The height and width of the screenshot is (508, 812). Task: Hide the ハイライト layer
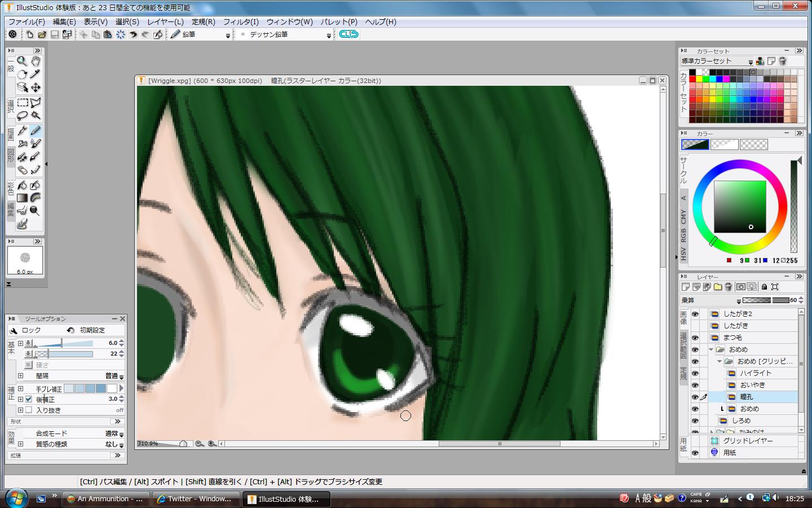click(x=695, y=373)
